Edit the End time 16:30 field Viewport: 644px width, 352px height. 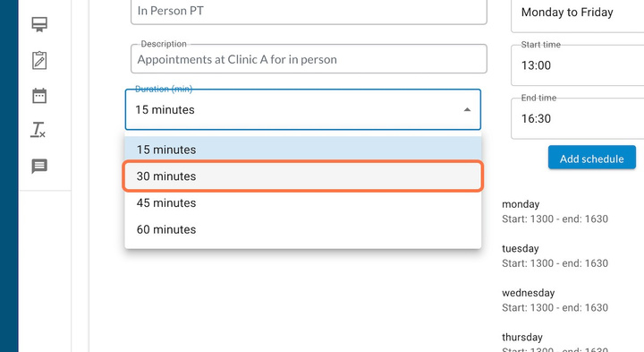(x=578, y=119)
